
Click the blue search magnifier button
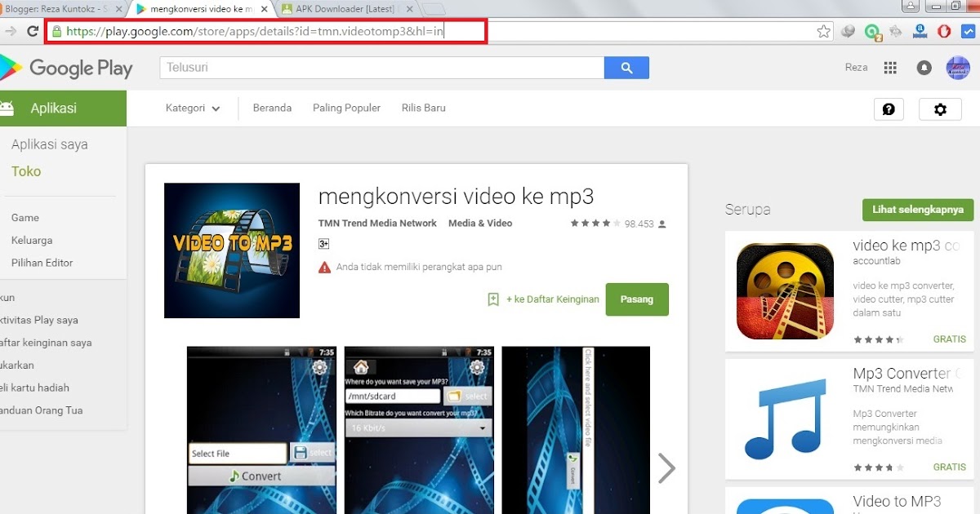pos(626,68)
